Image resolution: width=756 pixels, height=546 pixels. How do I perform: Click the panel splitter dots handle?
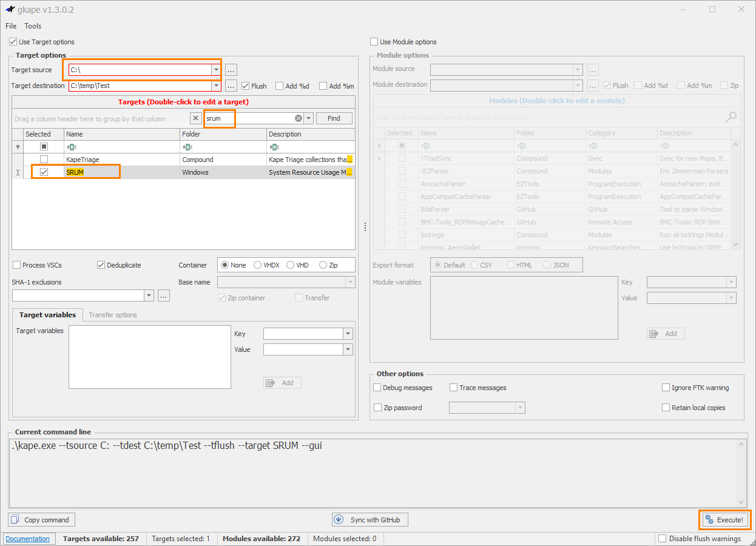[x=365, y=227]
